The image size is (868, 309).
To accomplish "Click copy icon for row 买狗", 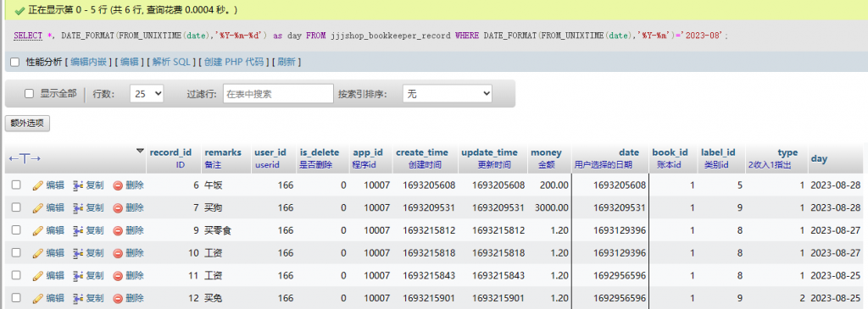I will point(78,208).
